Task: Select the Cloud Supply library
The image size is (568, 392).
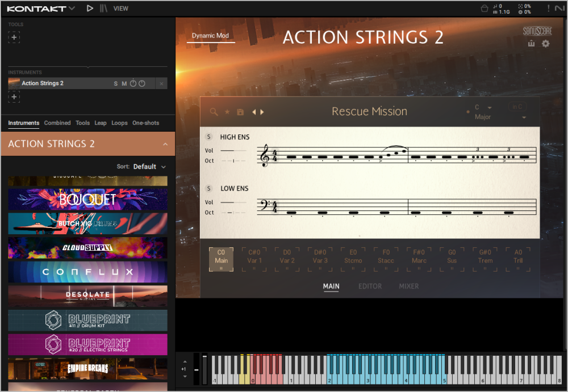Action: pos(87,248)
